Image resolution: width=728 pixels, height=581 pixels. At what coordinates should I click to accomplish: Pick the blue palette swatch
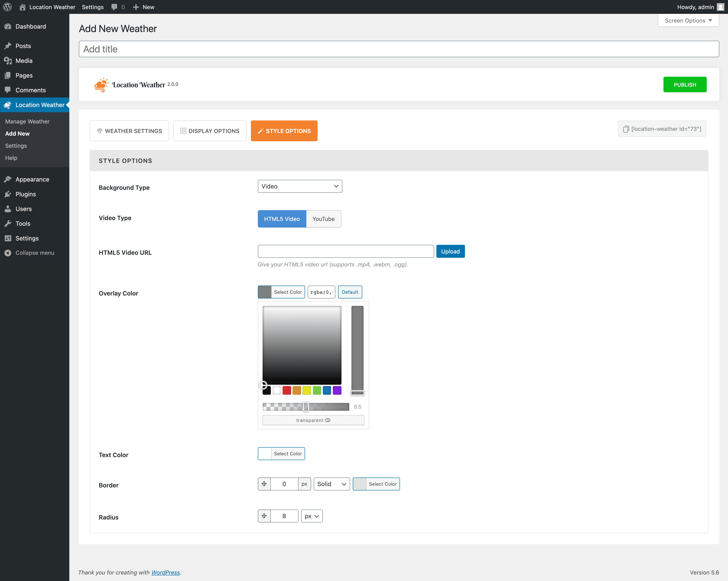(327, 391)
